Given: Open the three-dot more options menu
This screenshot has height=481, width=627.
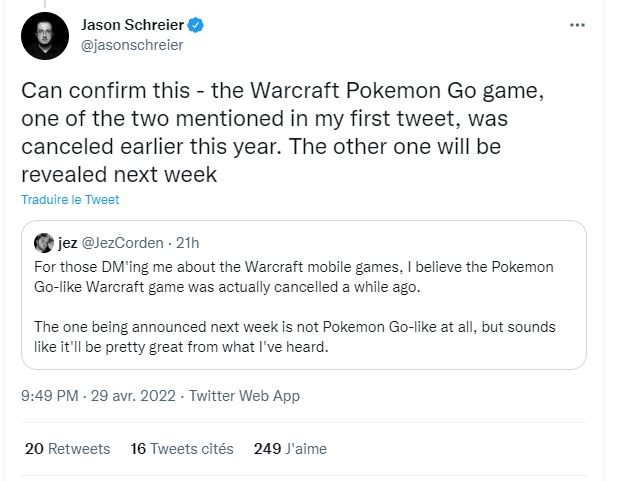Looking at the screenshot, I should click(577, 25).
